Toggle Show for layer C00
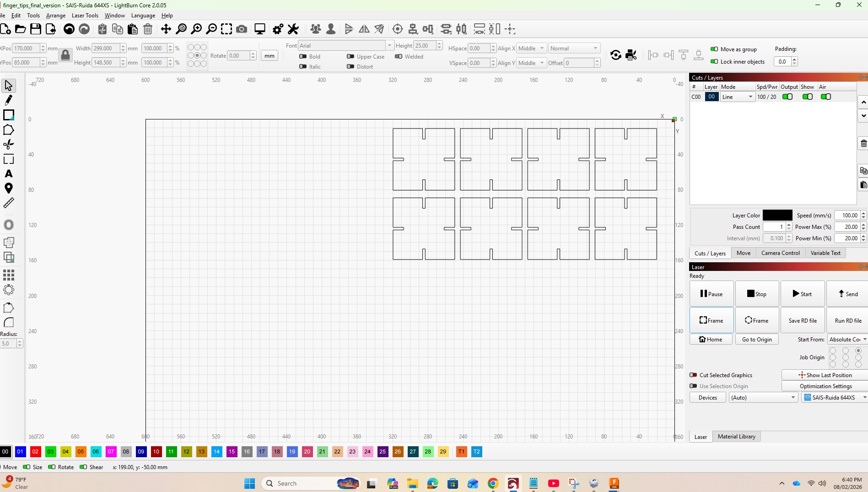Image resolution: width=868 pixels, height=492 pixels. point(808,97)
